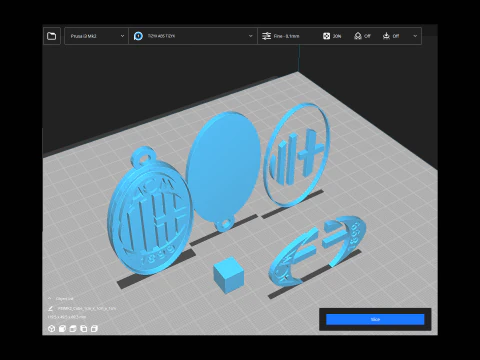This screenshot has width=480, height=360.
Task: Click the blue Slice button
Action: pos(375,319)
